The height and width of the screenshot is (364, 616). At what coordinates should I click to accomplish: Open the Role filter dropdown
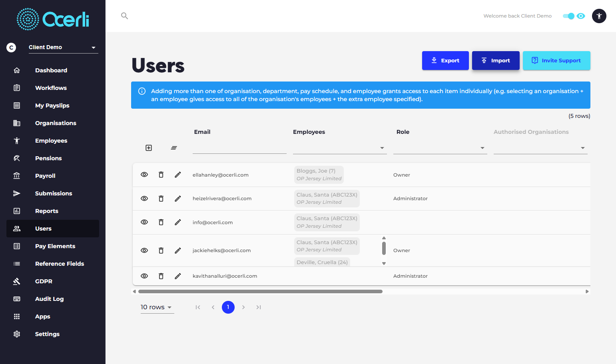(440, 148)
